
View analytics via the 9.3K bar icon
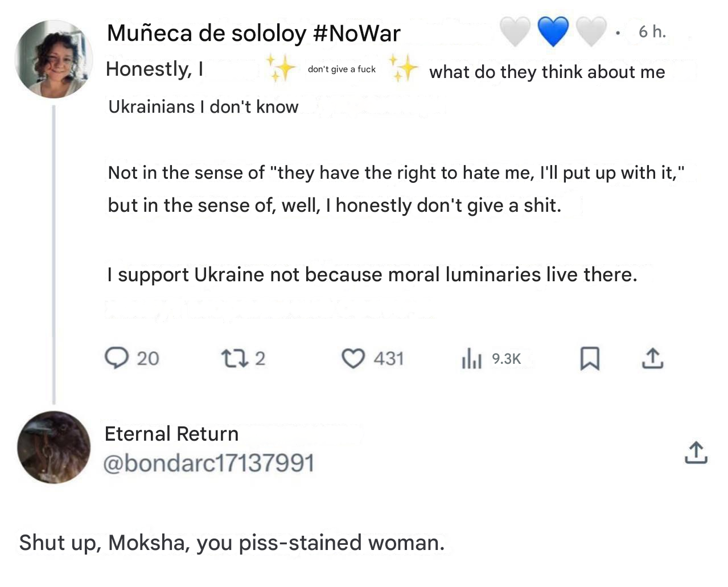coord(472,359)
